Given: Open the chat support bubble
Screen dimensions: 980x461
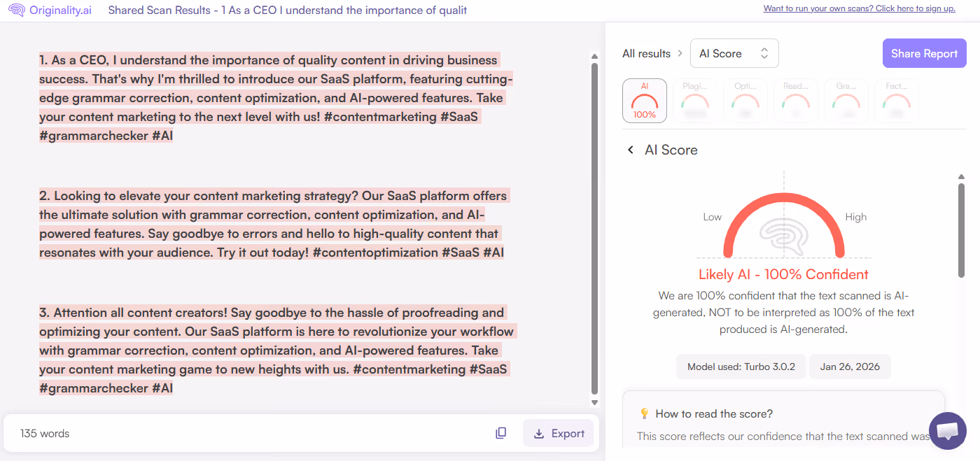Looking at the screenshot, I should point(948,431).
